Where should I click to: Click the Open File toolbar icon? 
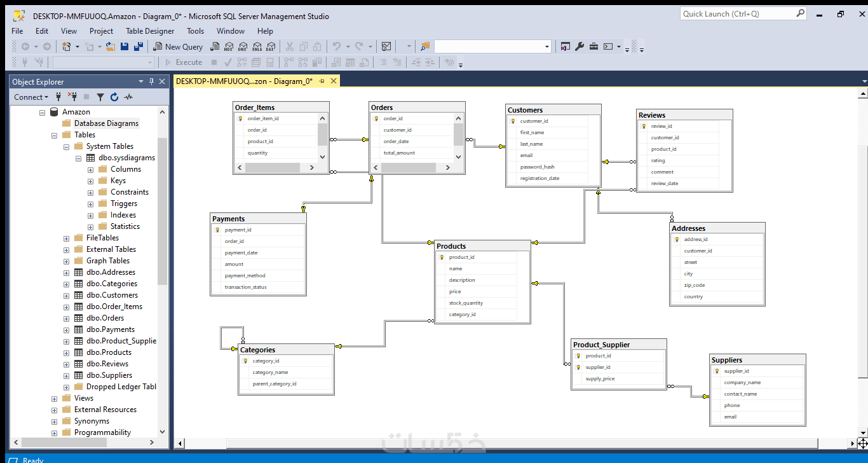point(111,46)
